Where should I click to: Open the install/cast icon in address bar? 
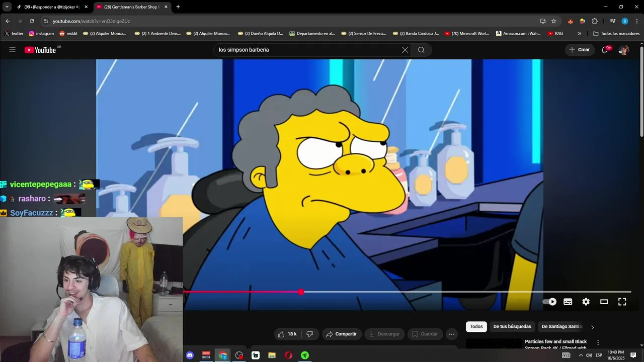click(543, 21)
